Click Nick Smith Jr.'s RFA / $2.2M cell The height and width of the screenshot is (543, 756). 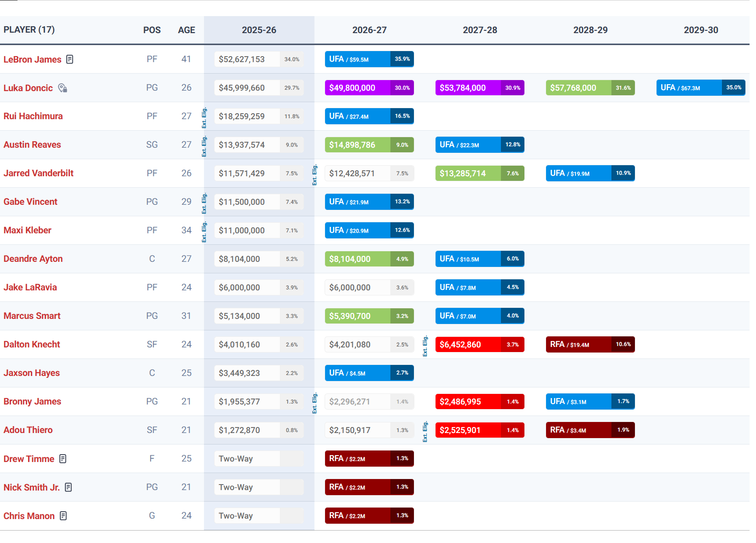(x=369, y=487)
